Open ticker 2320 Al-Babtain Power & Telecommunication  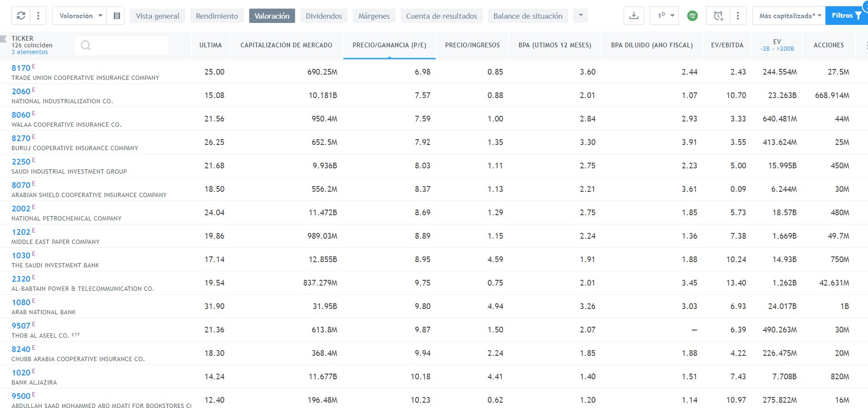21,279
